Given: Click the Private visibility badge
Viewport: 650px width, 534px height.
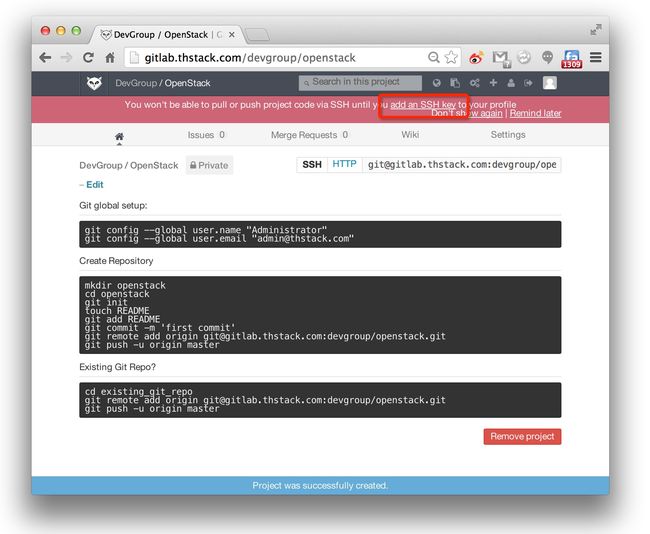Looking at the screenshot, I should [x=209, y=165].
